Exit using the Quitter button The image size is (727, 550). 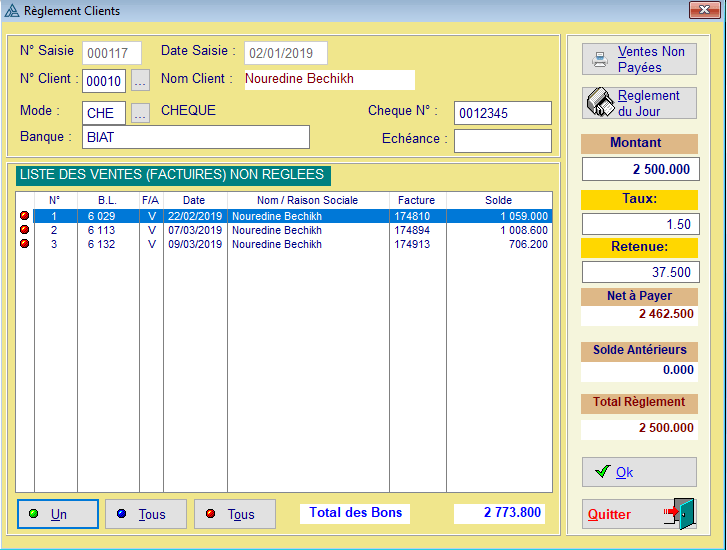(x=639, y=514)
